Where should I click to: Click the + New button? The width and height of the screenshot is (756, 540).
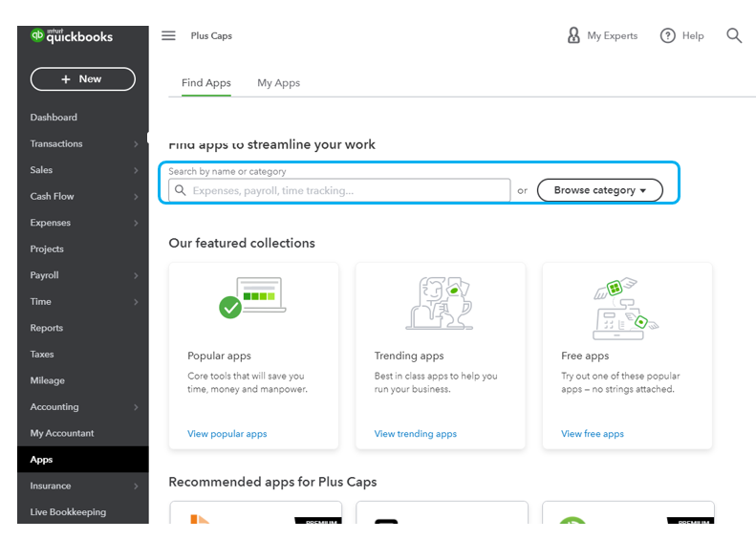[82, 79]
